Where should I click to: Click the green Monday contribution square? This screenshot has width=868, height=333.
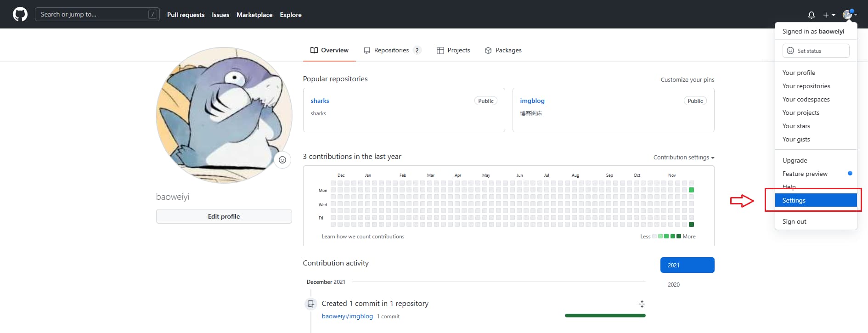tap(691, 190)
